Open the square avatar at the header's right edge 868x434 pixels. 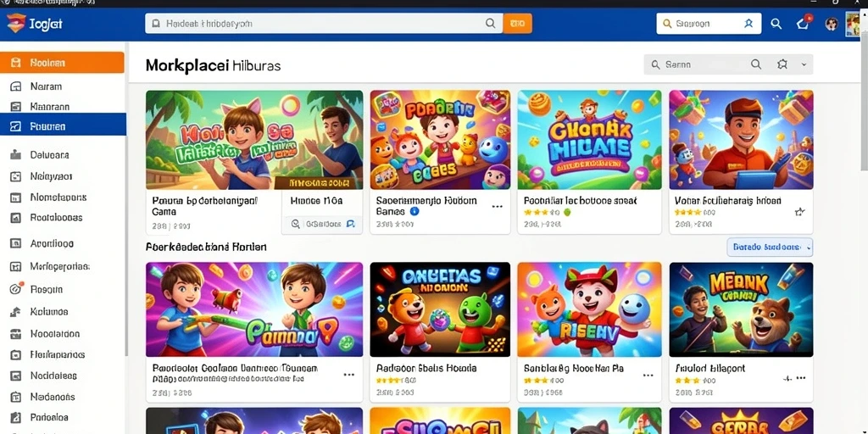[x=853, y=24]
